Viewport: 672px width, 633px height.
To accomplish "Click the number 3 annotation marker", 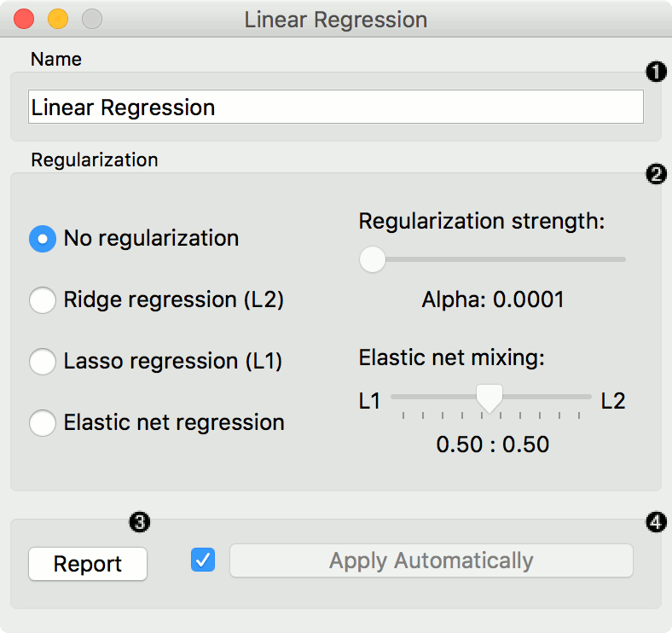I will pyautogui.click(x=138, y=521).
